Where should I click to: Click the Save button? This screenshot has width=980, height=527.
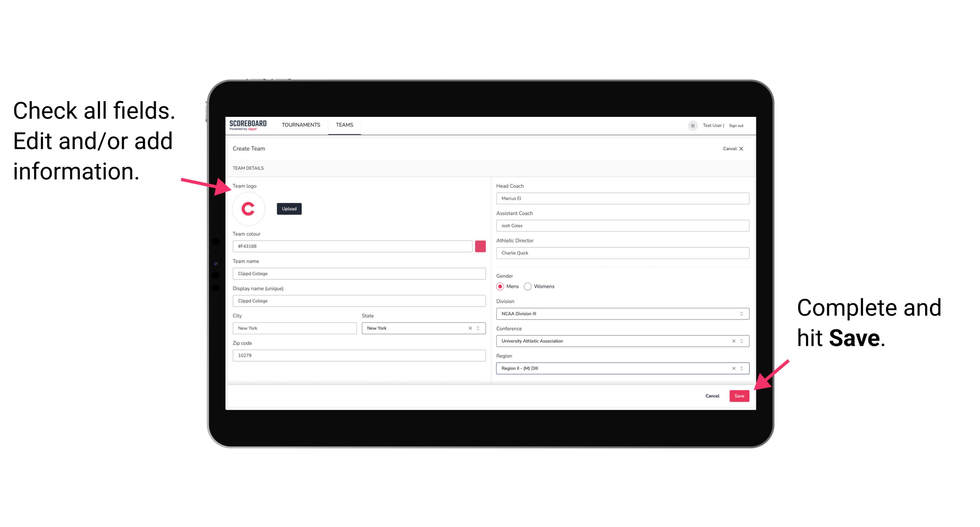point(740,395)
